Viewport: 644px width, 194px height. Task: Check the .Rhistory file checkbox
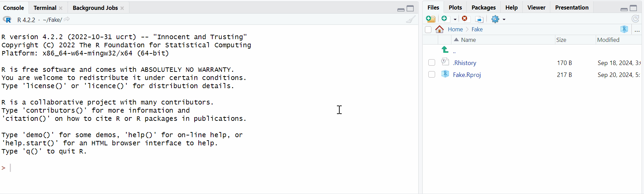point(432,63)
